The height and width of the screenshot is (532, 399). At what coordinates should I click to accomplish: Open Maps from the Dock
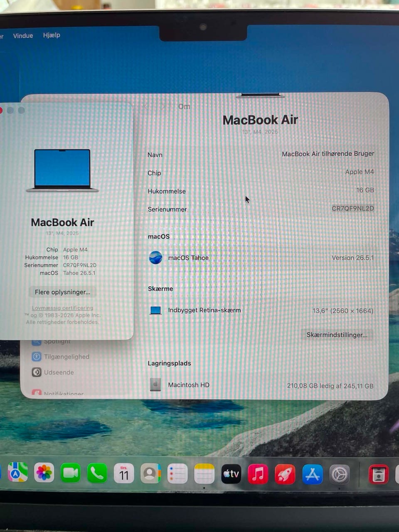18,473
